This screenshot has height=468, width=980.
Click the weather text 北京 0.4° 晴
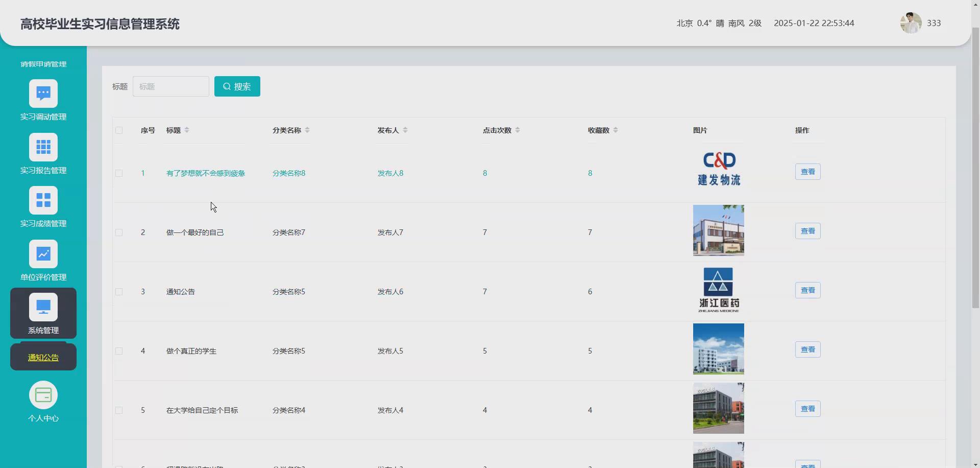(700, 23)
